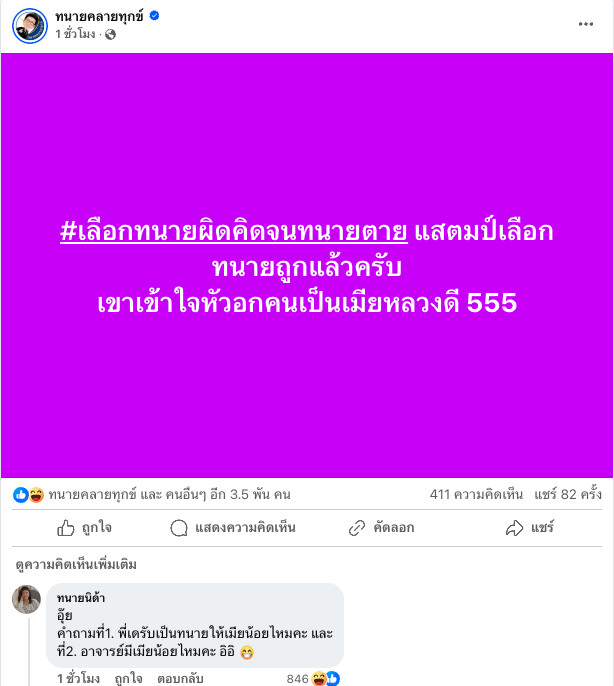Open the 411 ความคิดเห็น comments count

point(476,495)
